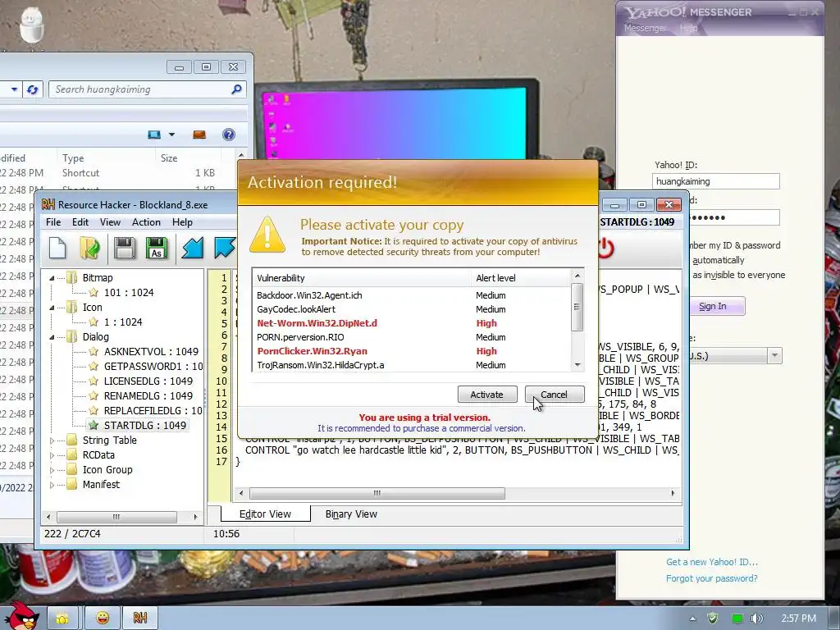Click the Yahoo Messenger smiley taskbar icon
Image resolution: width=840 pixels, height=630 pixels.
[103, 619]
